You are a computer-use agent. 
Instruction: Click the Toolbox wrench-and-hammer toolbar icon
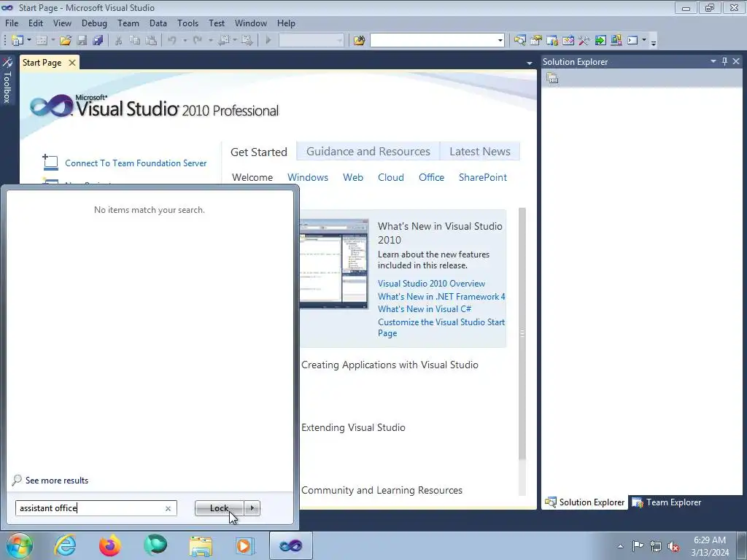point(584,41)
